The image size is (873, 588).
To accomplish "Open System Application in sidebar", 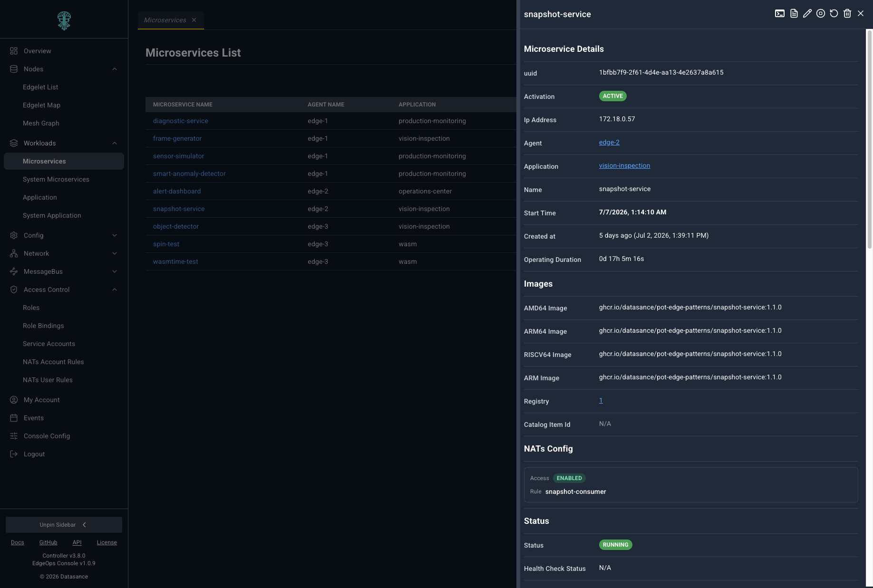I will [52, 215].
